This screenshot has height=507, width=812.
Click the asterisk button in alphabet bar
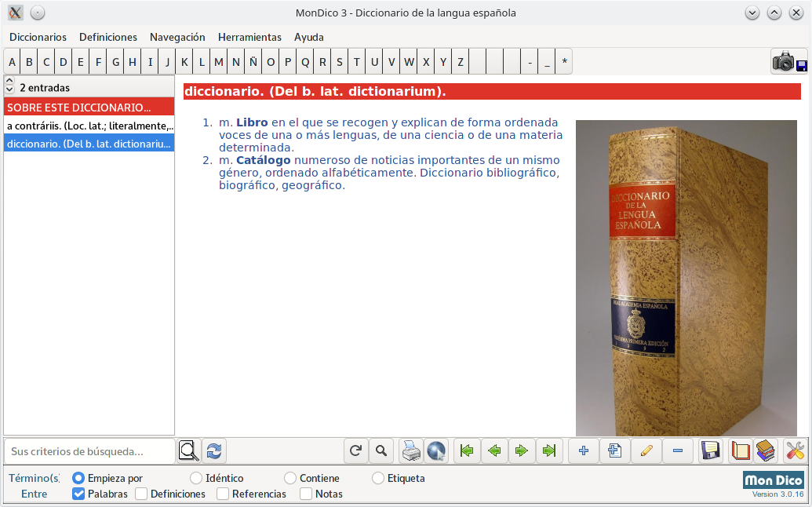[x=564, y=62]
